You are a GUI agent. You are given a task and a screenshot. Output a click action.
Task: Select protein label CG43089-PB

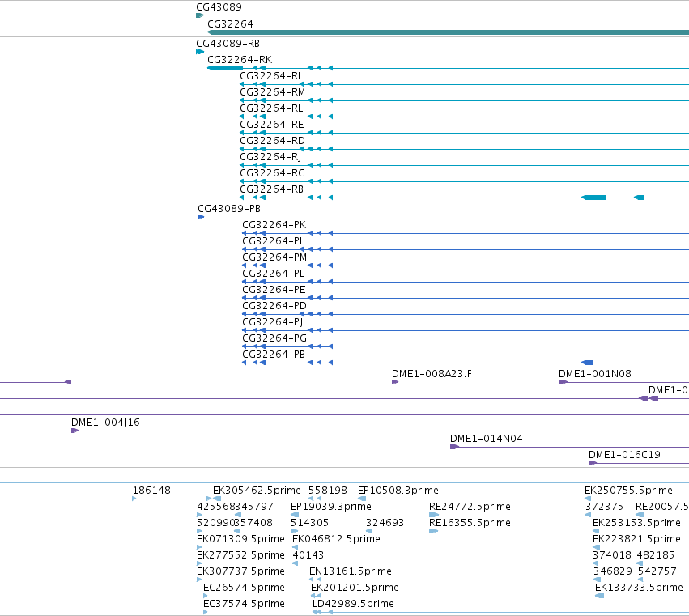229,209
